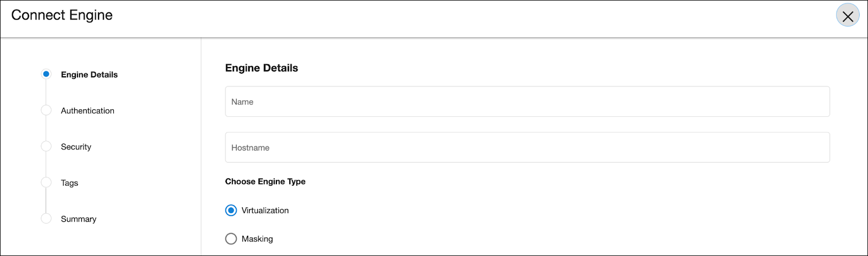Click the Summary step circle indicator
Screen dimensions: 868x256
click(46, 219)
